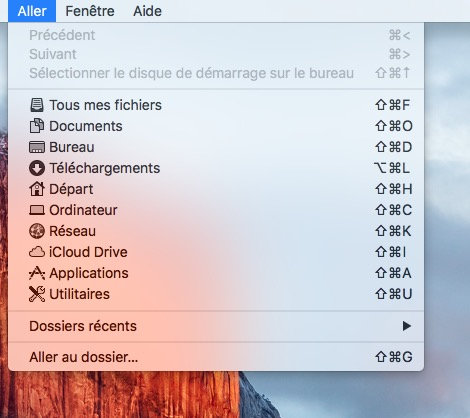Screen dimensions: 470x418
Task: Click the Ordinateur laptop icon
Action: pyautogui.click(x=37, y=210)
